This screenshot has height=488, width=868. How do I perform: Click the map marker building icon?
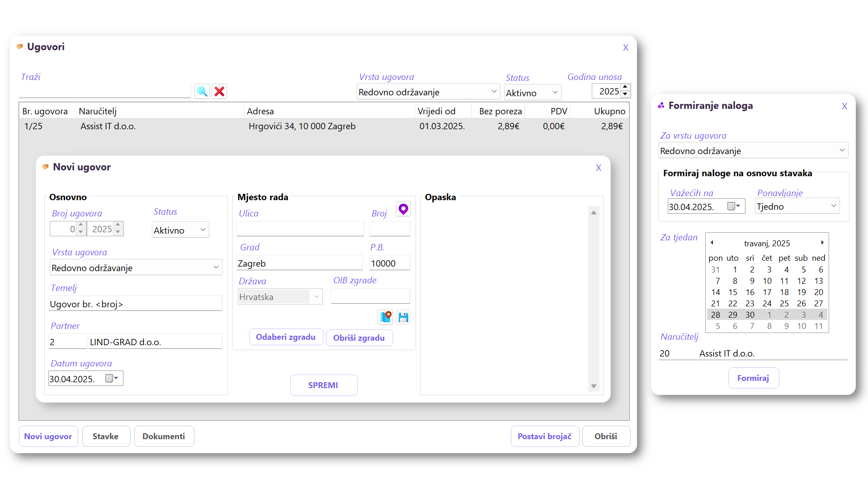(385, 317)
